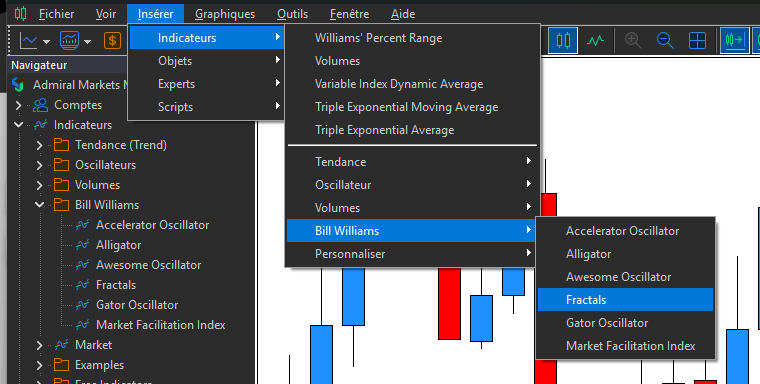This screenshot has height=384, width=760.
Task: Click the Indicateurs wave icon in Navigateur
Action: click(40, 125)
